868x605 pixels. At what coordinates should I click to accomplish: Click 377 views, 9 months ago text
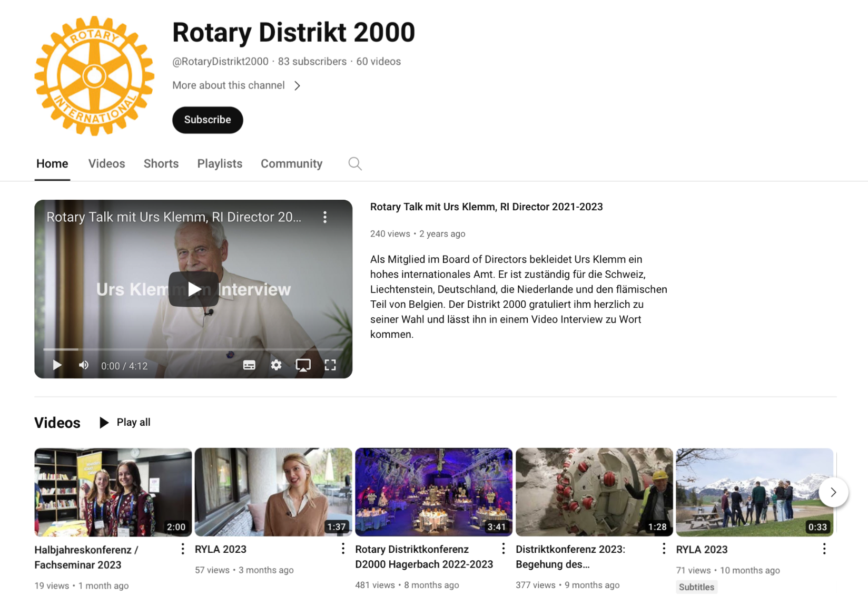pos(568,585)
